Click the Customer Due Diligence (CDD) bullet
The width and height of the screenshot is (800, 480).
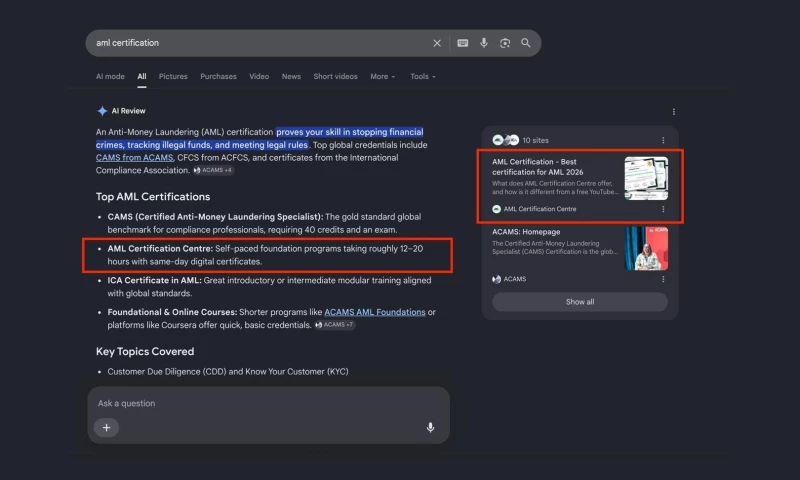pyautogui.click(x=228, y=372)
